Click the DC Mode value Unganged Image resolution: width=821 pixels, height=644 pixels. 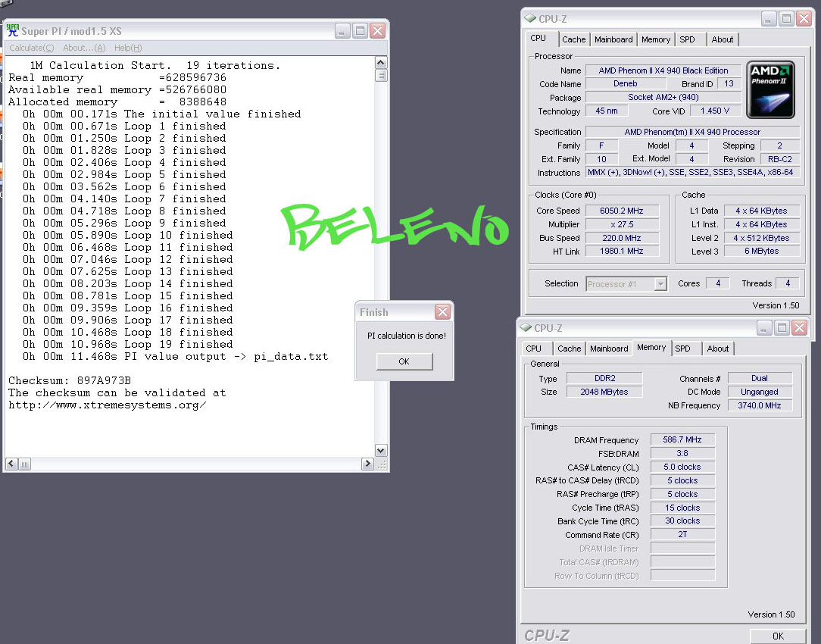click(759, 392)
